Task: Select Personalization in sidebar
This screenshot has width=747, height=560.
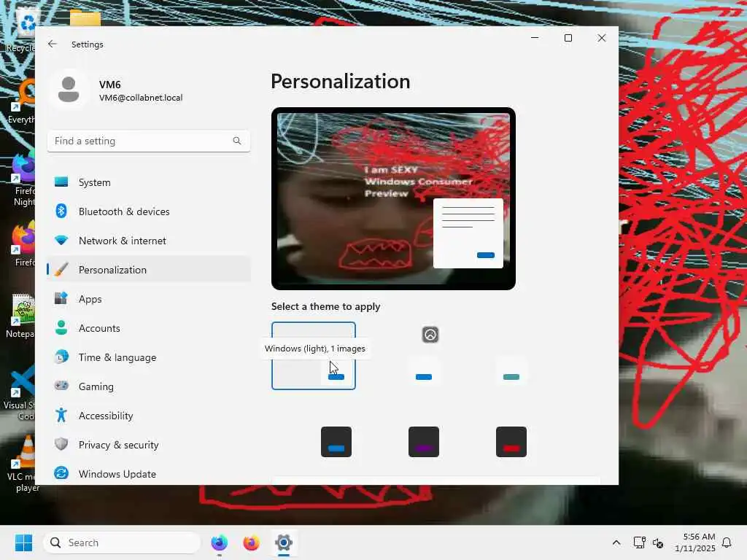Action: click(x=149, y=270)
